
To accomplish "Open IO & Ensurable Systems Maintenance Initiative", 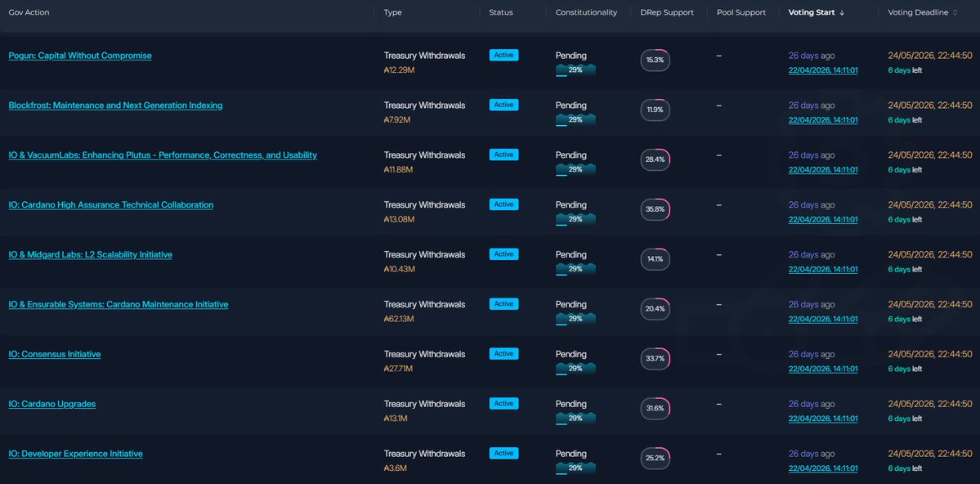I will [x=119, y=304].
